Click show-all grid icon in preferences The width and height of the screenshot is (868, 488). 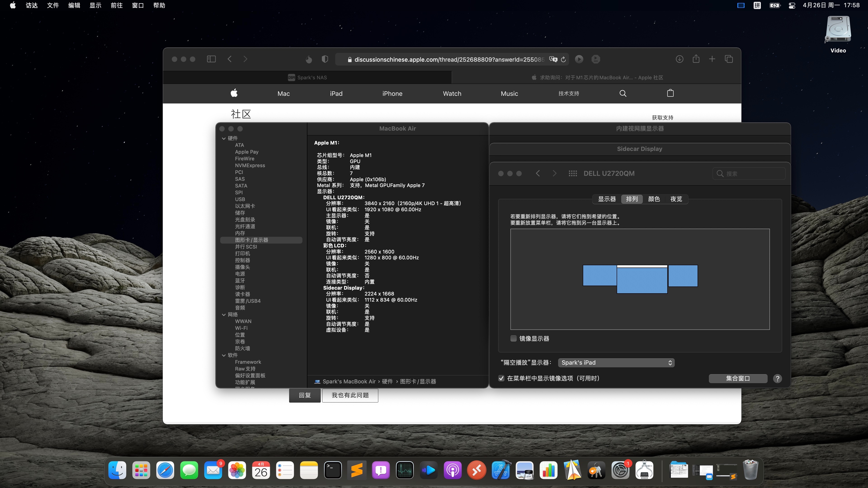[x=573, y=174]
